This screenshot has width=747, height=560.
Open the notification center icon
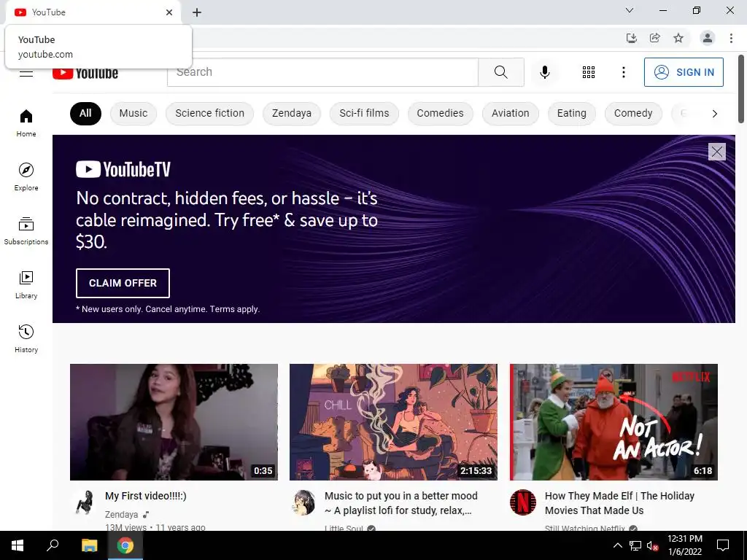pyautogui.click(x=723, y=545)
